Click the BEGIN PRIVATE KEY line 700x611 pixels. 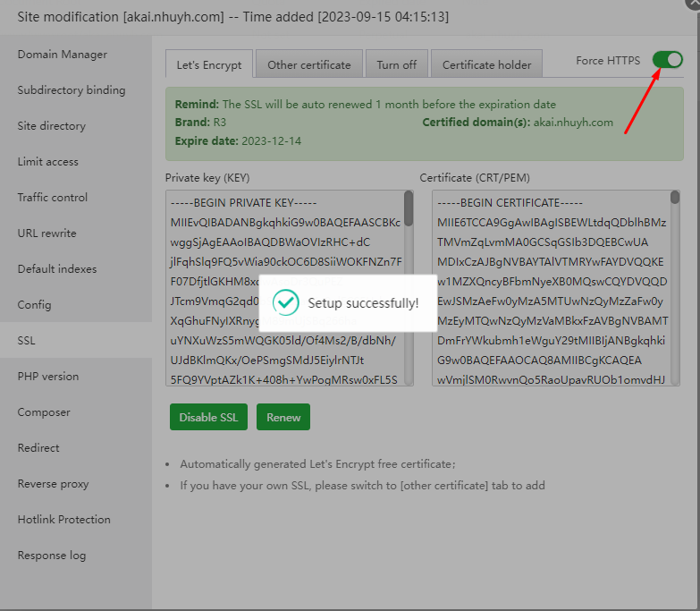[243, 203]
